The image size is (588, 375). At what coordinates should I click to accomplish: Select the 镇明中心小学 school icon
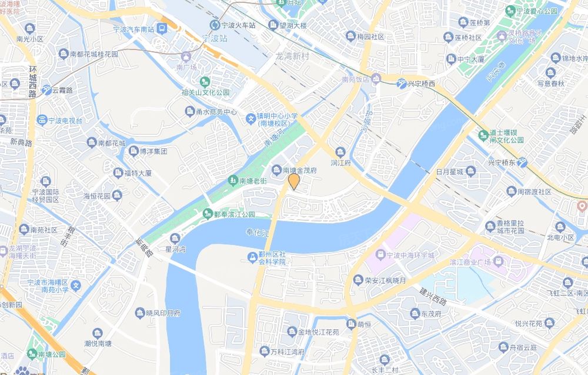coord(250,119)
